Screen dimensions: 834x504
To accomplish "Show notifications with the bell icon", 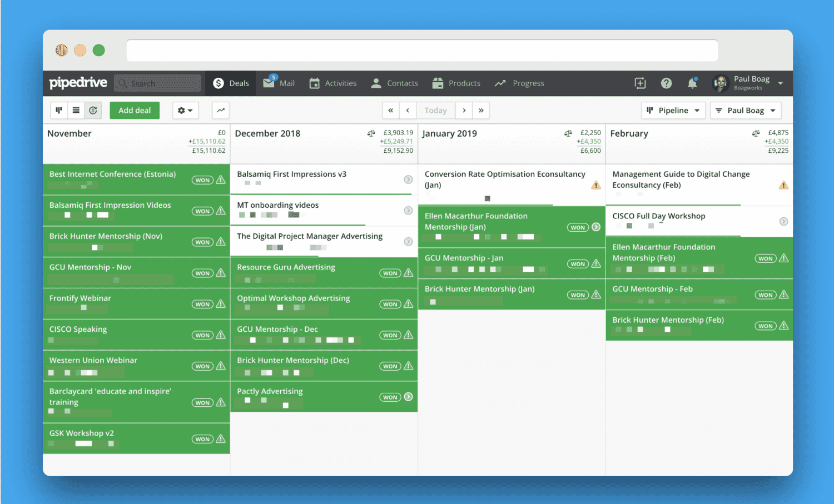I will pyautogui.click(x=692, y=83).
